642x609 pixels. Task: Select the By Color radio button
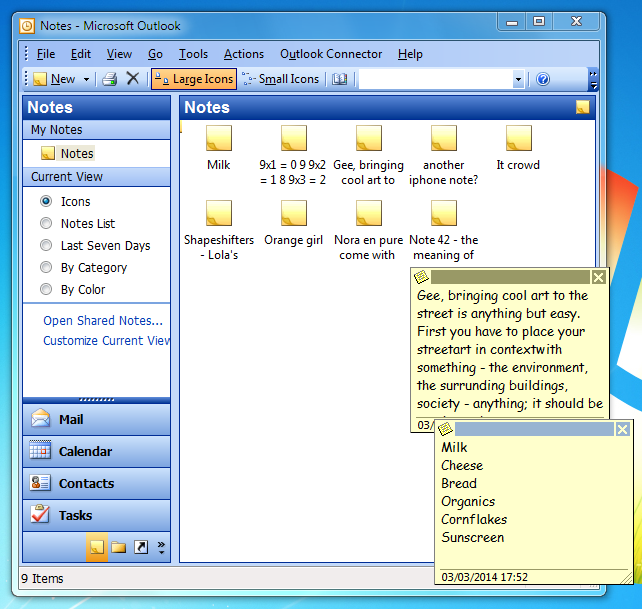click(46, 289)
